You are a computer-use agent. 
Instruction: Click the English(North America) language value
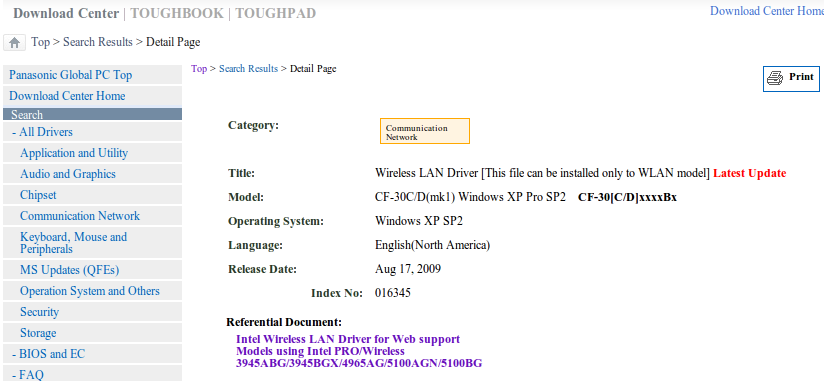pyautogui.click(x=432, y=245)
